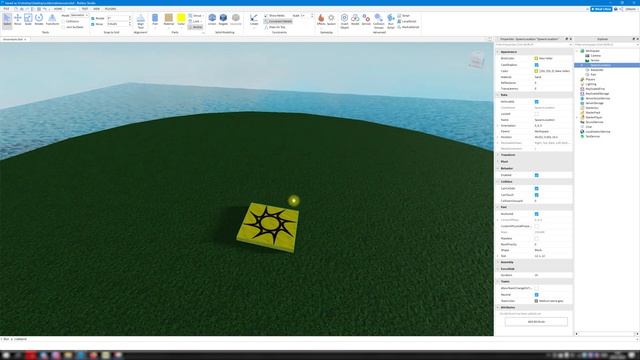640x360 pixels.
Task: Open the Lock dropdown in Parts
Action: pos(196,21)
